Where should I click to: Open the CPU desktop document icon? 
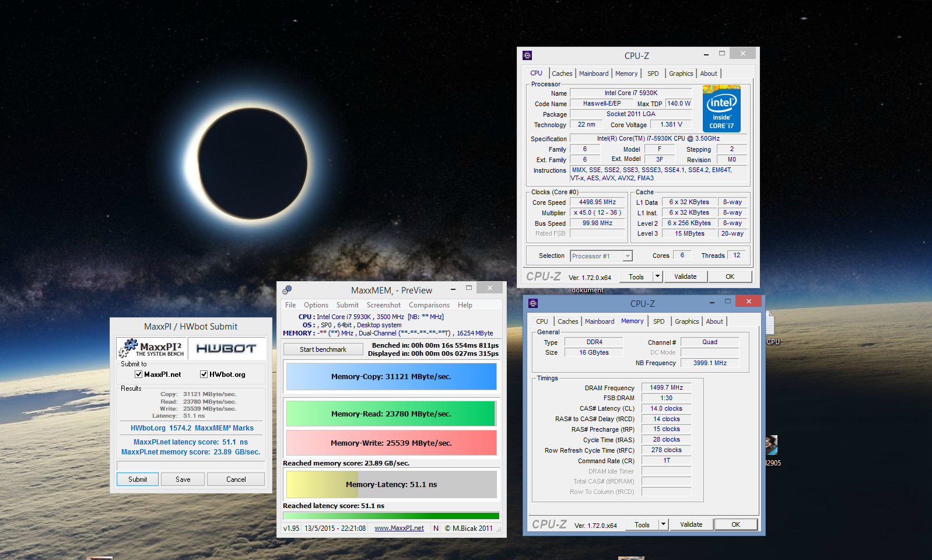[x=770, y=328]
